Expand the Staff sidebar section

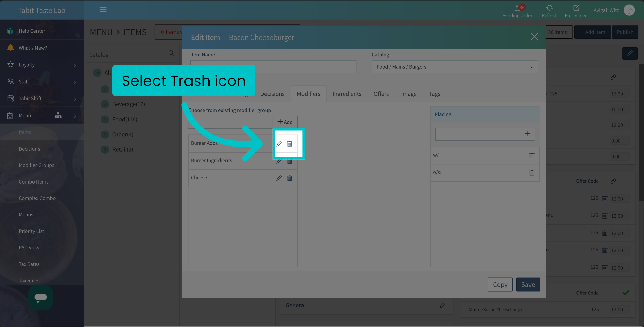pyautogui.click(x=75, y=82)
